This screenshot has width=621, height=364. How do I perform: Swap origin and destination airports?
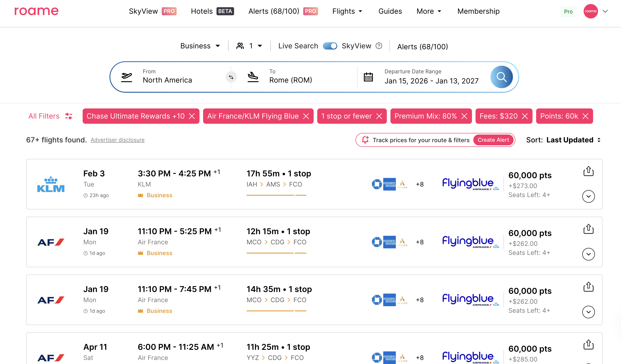[231, 77]
